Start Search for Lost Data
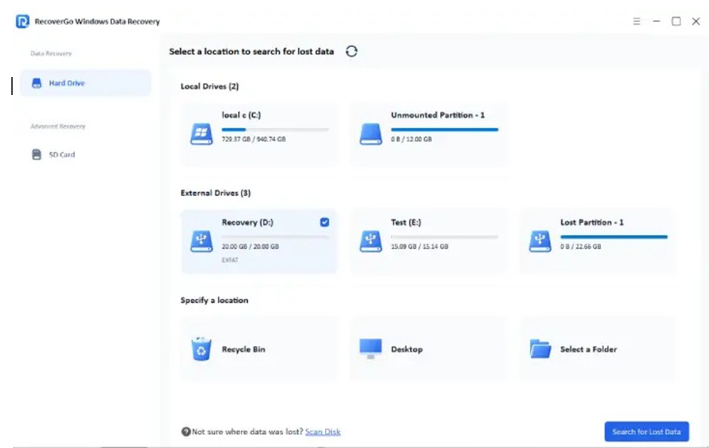The height and width of the screenshot is (448, 709). click(647, 432)
